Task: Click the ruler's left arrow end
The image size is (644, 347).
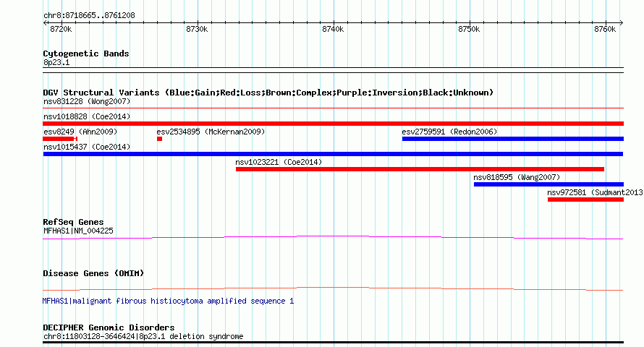Action: (45, 23)
